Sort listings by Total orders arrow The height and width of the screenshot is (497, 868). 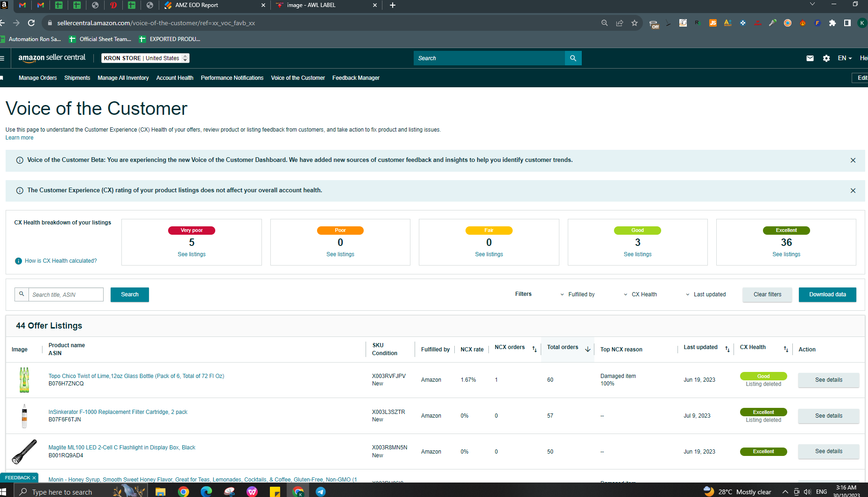(x=588, y=350)
